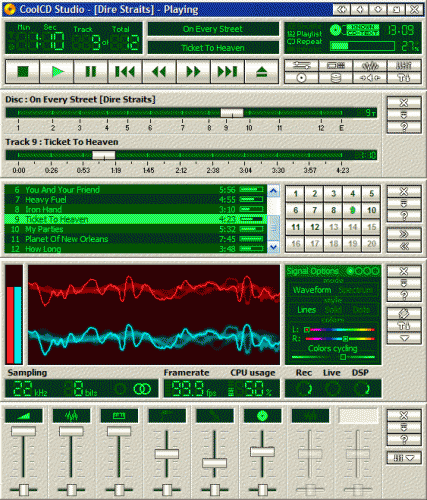The image size is (427, 500).
Task: Click the green CD icon on sixth mixer channel
Action: [262, 416]
